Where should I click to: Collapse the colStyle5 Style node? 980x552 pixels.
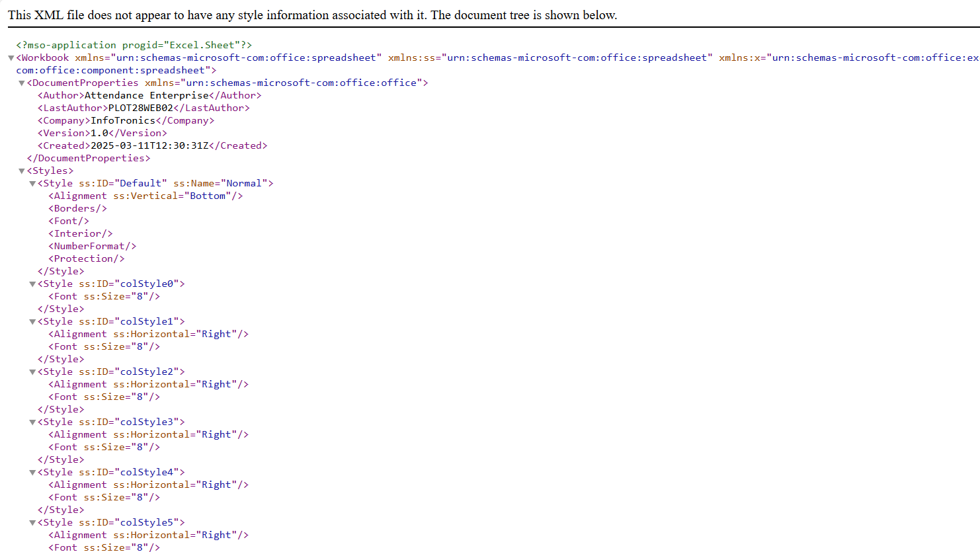[32, 522]
